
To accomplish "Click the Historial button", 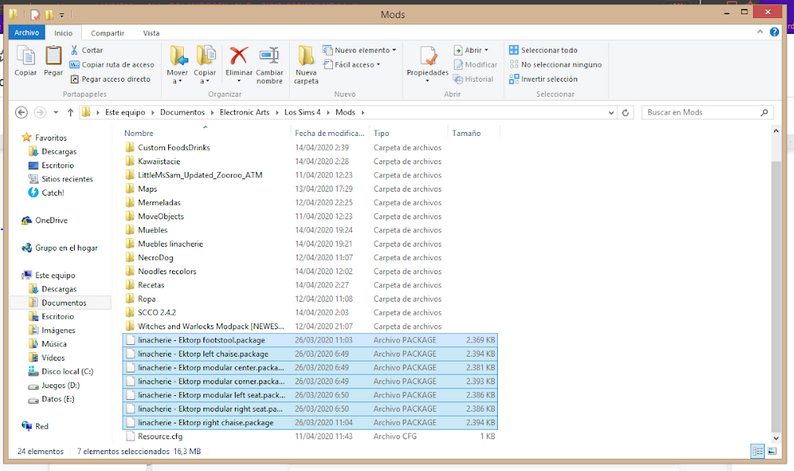I will pos(473,79).
